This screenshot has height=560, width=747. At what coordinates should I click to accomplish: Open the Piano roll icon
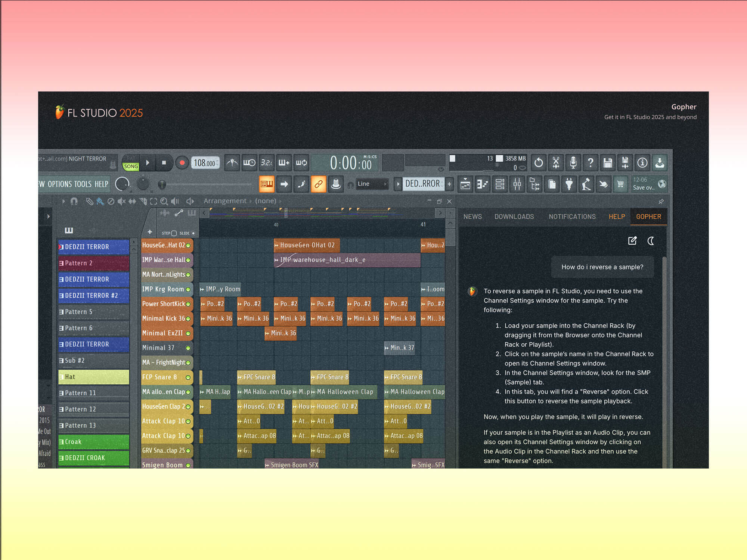[x=482, y=184]
